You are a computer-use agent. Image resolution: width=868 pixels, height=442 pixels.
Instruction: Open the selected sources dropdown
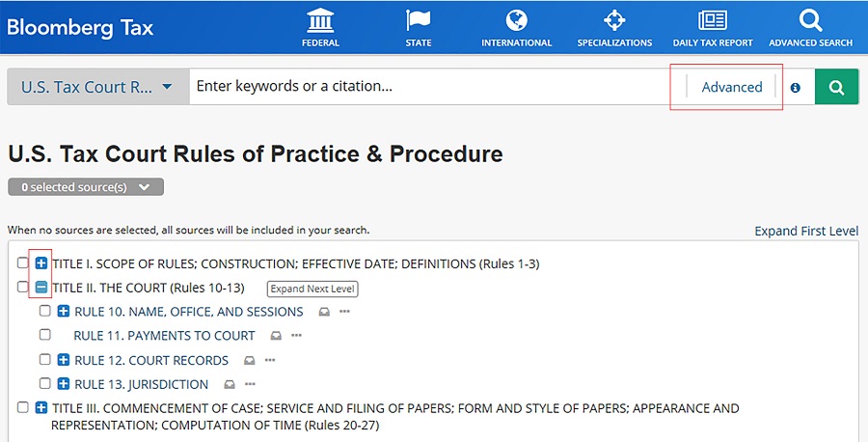click(86, 187)
